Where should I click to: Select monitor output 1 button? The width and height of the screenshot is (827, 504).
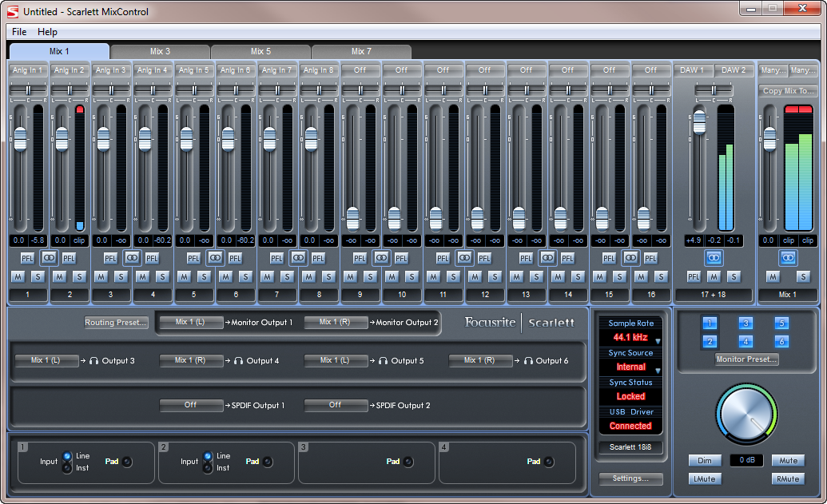tap(710, 323)
